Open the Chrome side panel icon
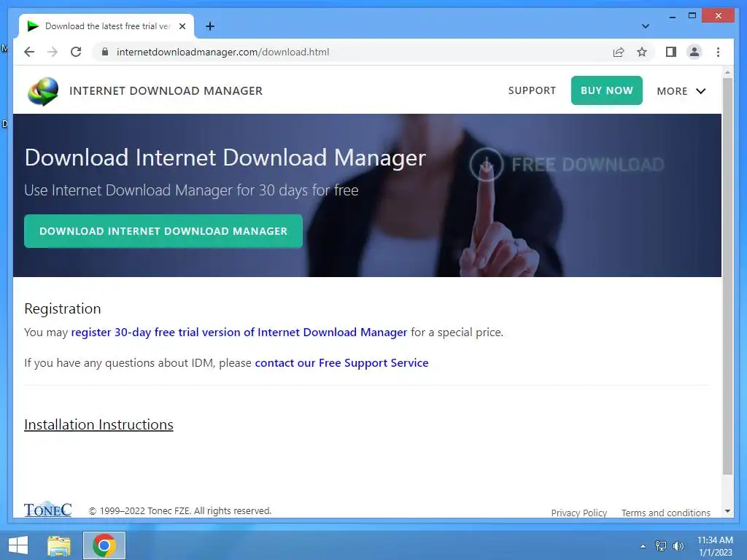Image resolution: width=747 pixels, height=560 pixels. pos(671,52)
